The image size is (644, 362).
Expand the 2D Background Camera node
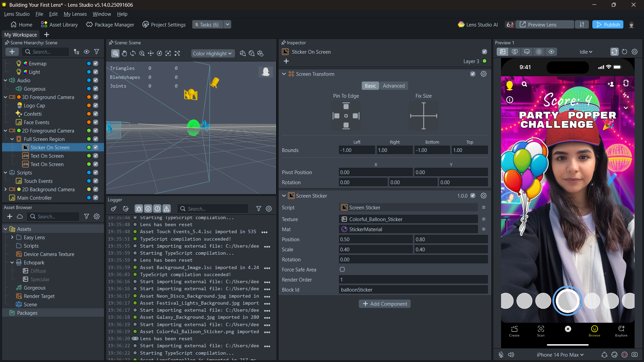point(5,189)
